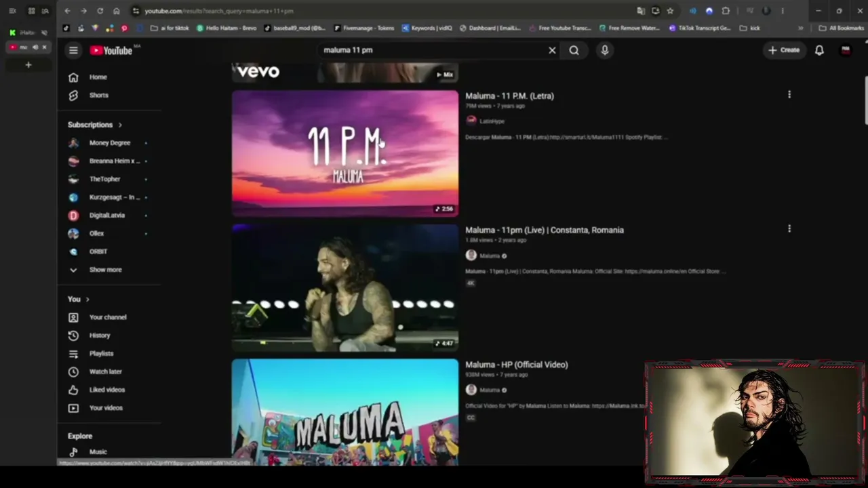This screenshot has width=868, height=488.
Task: Open the Create button
Action: point(784,50)
